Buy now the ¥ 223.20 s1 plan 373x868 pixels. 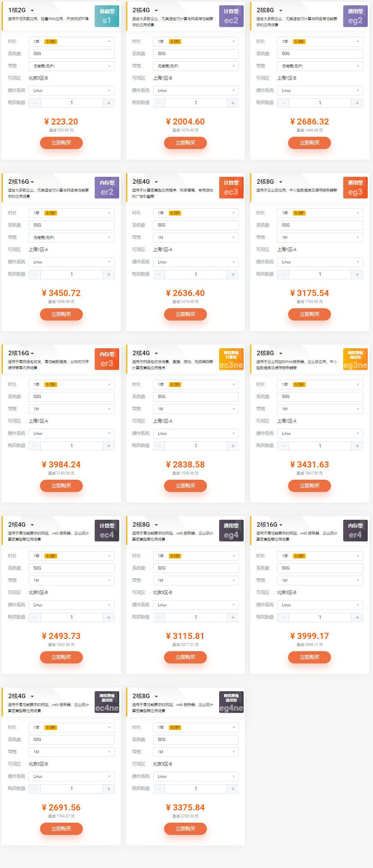[x=61, y=143]
